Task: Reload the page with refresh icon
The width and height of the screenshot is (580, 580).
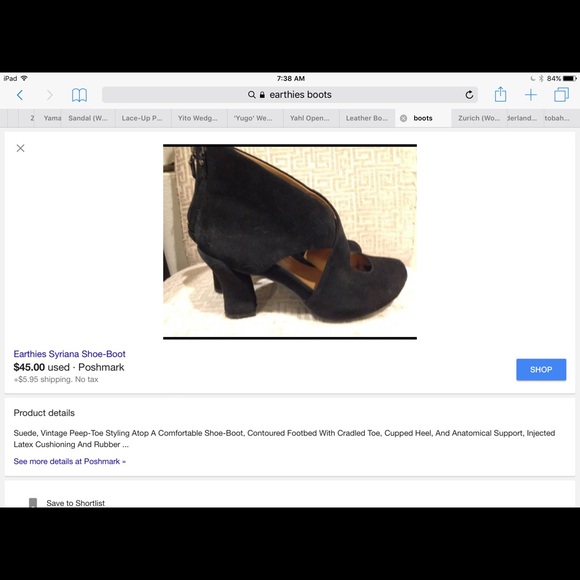Action: point(469,95)
